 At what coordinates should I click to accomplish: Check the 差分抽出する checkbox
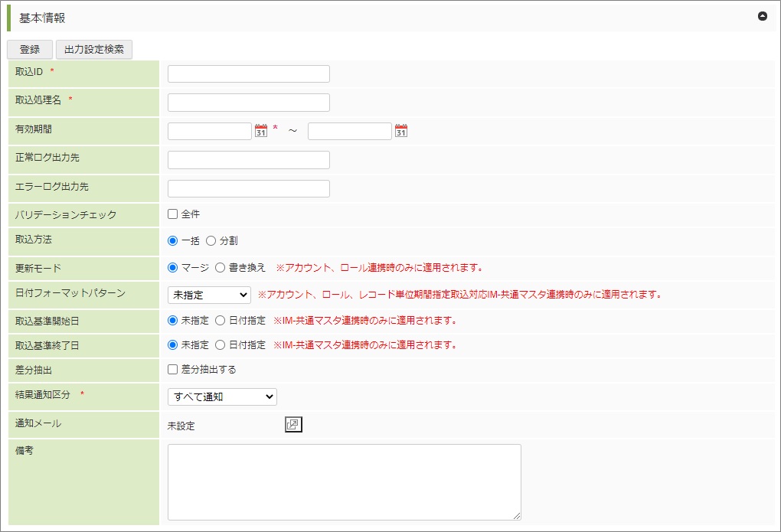[173, 369]
